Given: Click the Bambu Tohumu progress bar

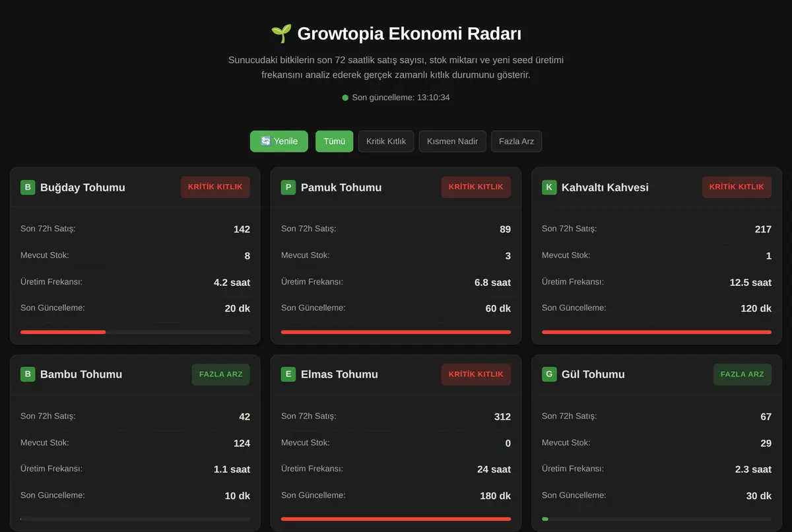Looking at the screenshot, I should coord(135,519).
